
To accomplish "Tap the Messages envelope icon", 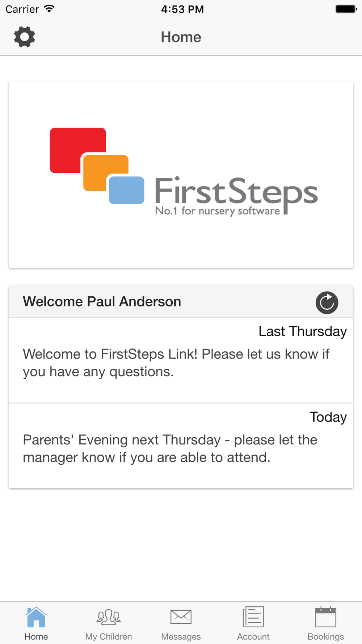I will (181, 617).
